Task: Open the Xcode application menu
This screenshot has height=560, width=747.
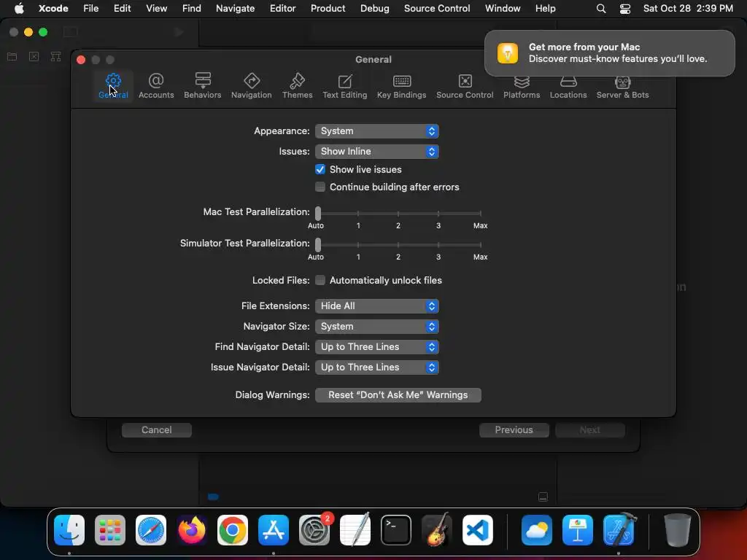Action: pyautogui.click(x=53, y=9)
